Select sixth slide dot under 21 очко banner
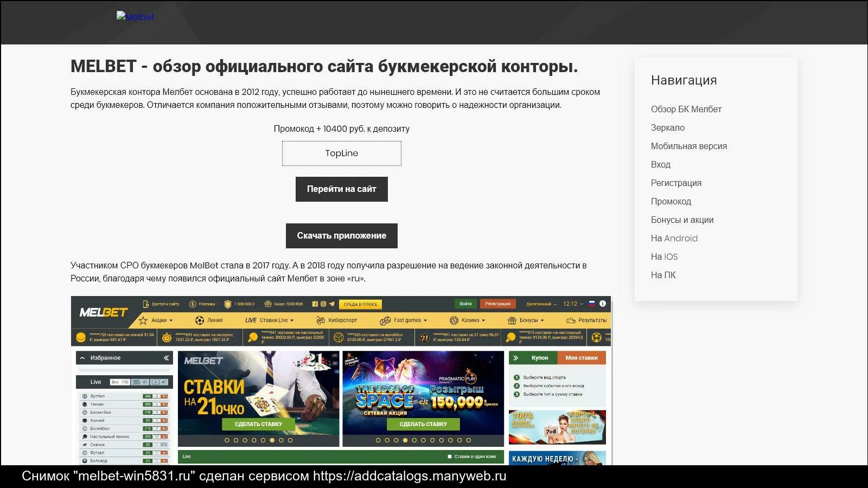868x488 pixels. pyautogui.click(x=272, y=440)
